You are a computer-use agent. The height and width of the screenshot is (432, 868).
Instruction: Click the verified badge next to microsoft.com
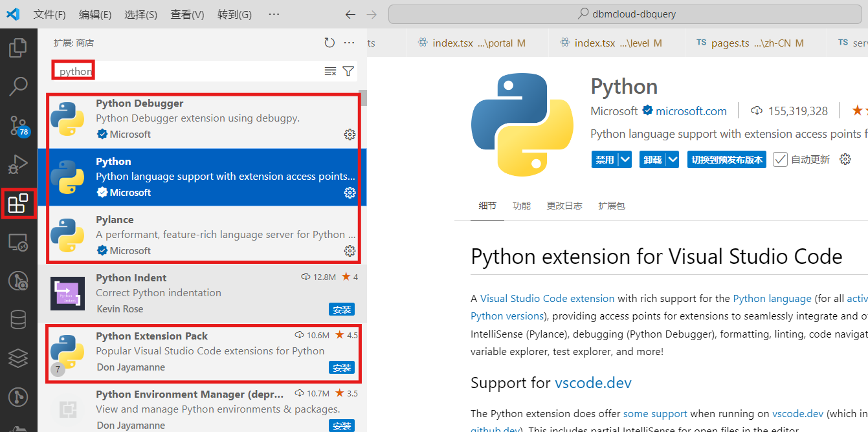[x=647, y=111]
